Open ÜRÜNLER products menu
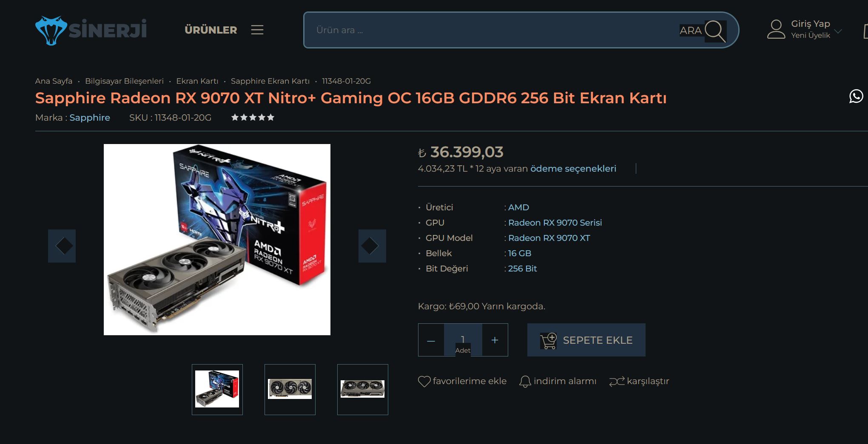 point(211,30)
